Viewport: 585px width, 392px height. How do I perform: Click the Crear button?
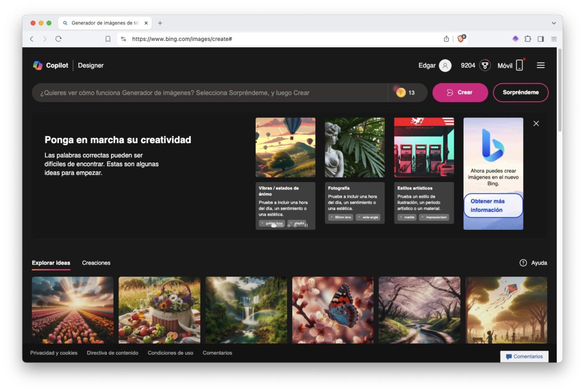pyautogui.click(x=460, y=92)
